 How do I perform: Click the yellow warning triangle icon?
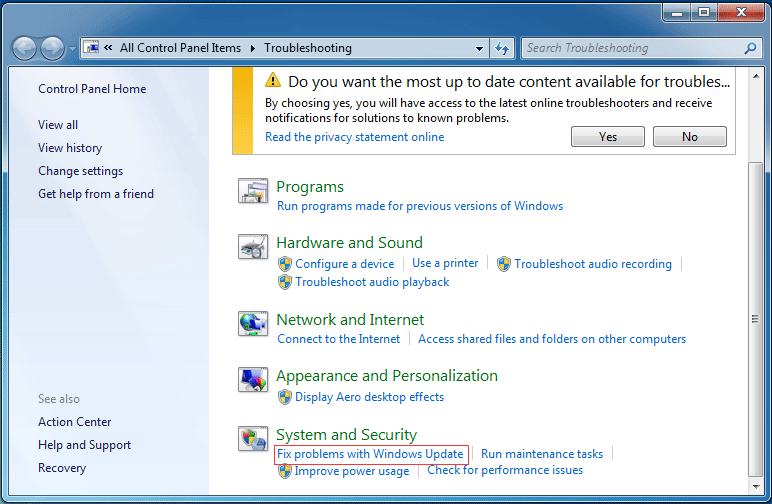[x=272, y=80]
